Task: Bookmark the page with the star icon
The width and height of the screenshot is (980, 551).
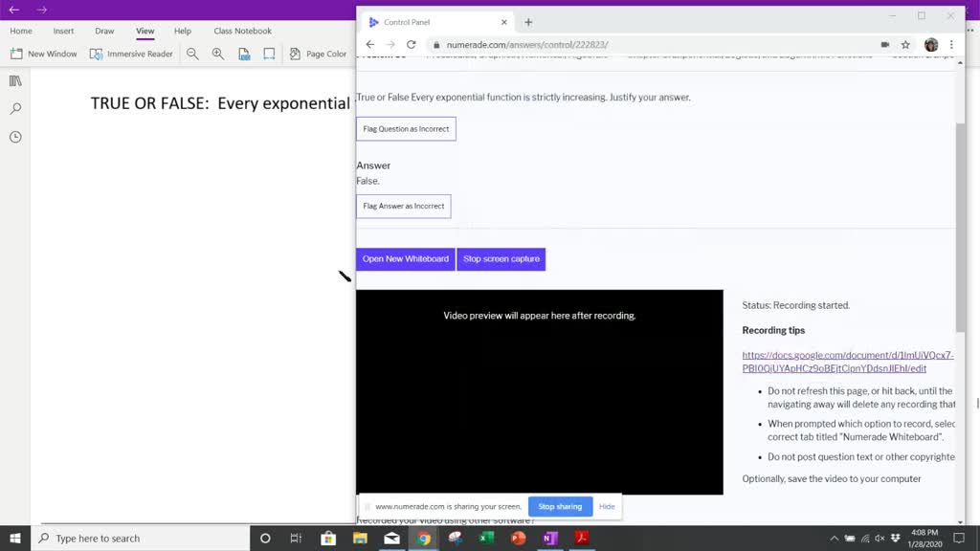Action: tap(907, 44)
